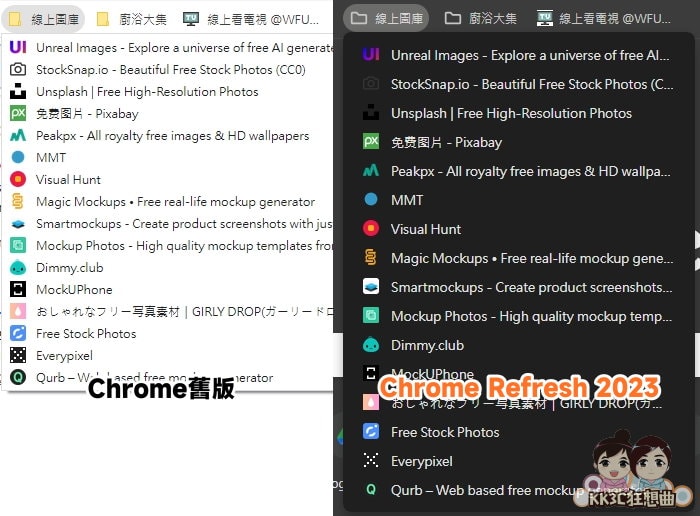Open MMT bookmark in the light menu
Image resolution: width=700 pixels, height=516 pixels.
tap(168, 157)
